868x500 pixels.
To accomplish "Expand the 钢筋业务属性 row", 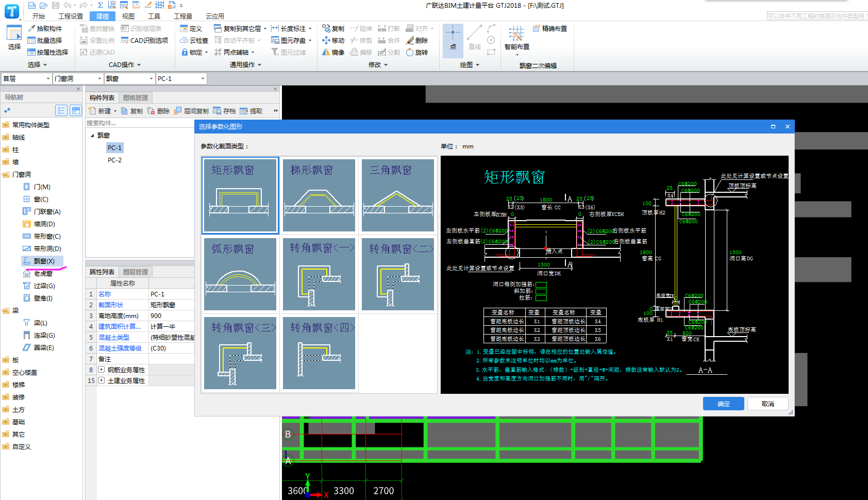I will [101, 370].
